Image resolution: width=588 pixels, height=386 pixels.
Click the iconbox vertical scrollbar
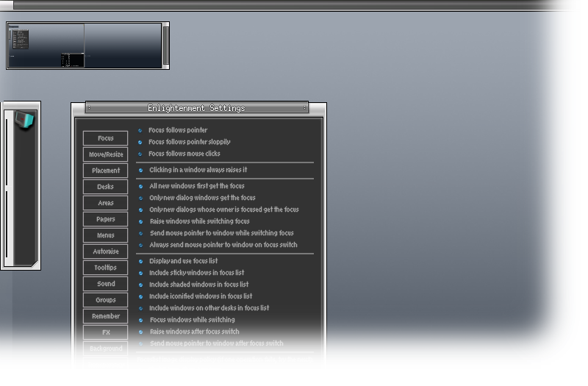7,187
